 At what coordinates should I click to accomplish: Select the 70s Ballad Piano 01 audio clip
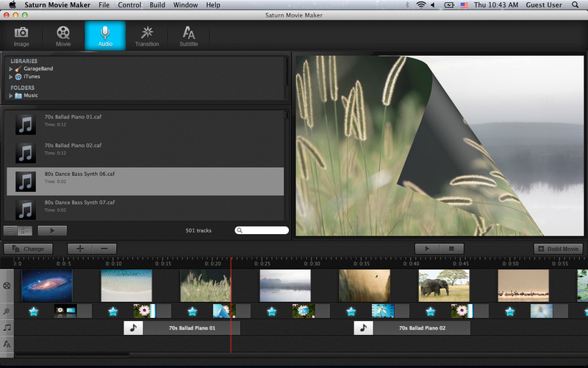(x=182, y=328)
